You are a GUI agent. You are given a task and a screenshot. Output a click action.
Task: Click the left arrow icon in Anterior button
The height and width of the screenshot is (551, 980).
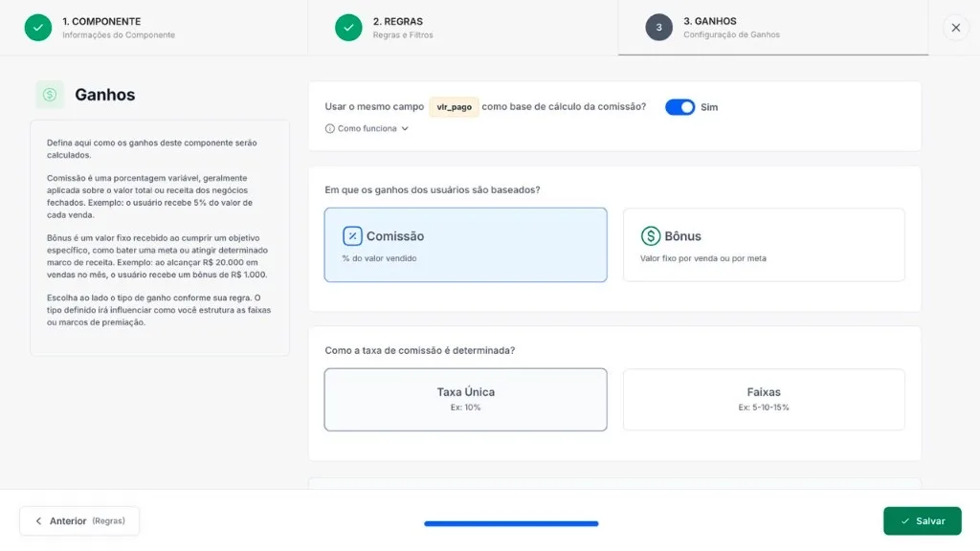point(38,521)
